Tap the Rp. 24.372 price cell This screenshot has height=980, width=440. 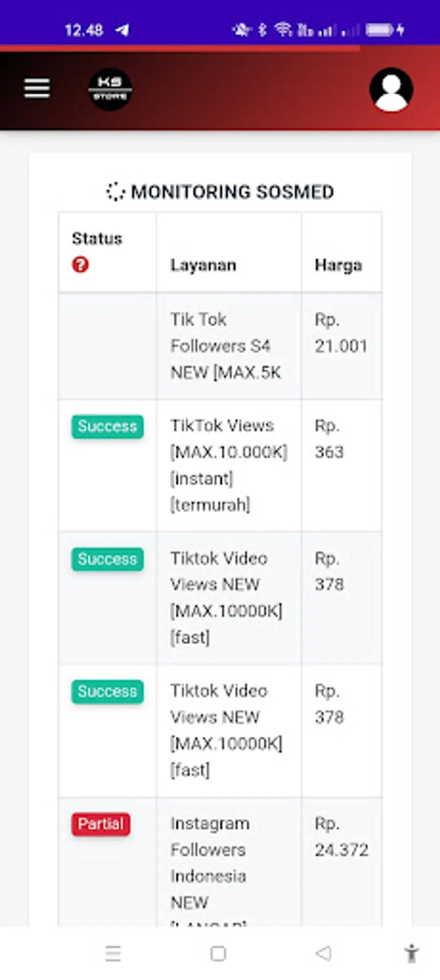(x=341, y=837)
